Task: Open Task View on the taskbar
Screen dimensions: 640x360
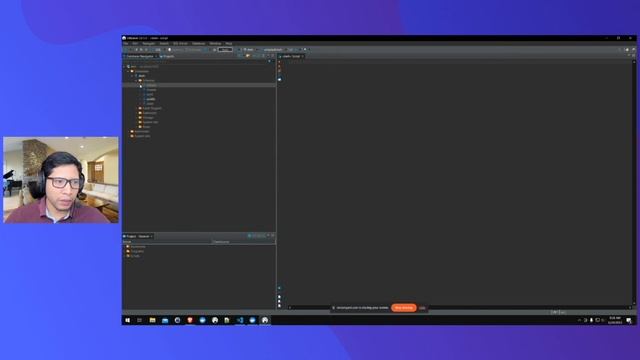Action: click(140, 320)
